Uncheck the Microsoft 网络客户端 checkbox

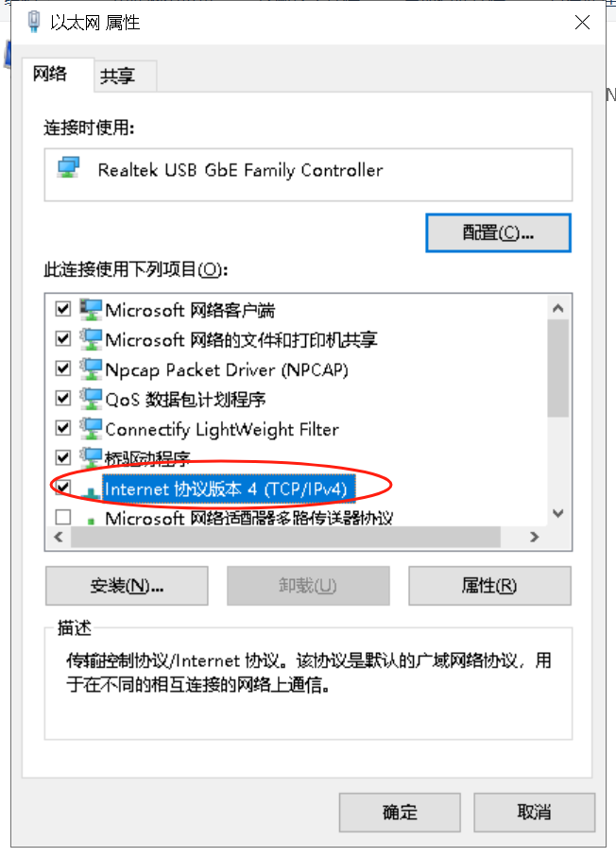point(63,309)
